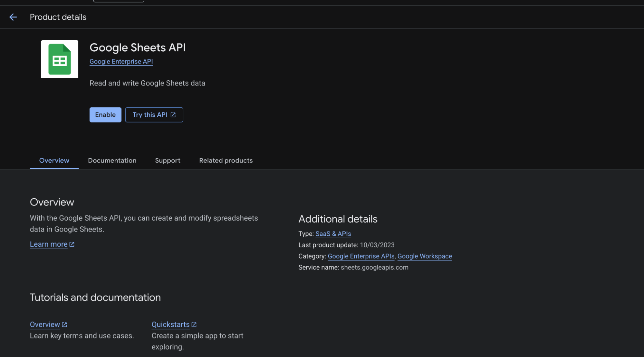Image resolution: width=644 pixels, height=357 pixels.
Task: Enable the Google Sheets API
Action: [x=105, y=115]
